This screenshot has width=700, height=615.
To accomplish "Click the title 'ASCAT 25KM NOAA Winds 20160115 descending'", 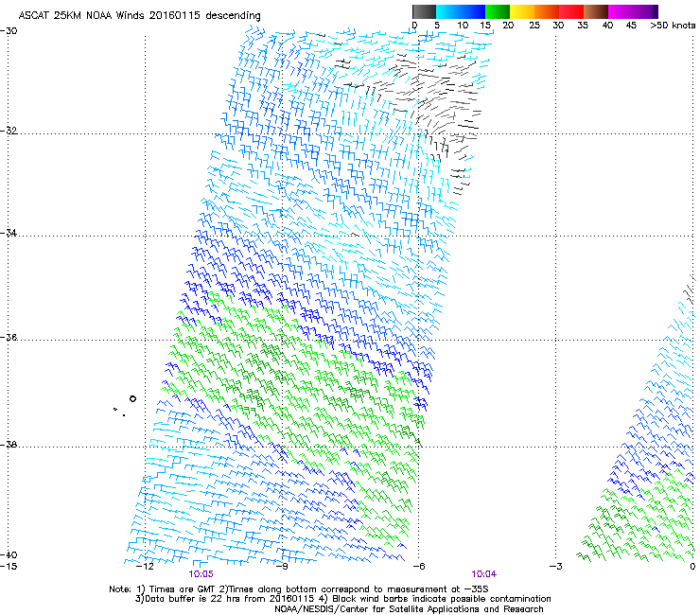I will pyautogui.click(x=139, y=15).
